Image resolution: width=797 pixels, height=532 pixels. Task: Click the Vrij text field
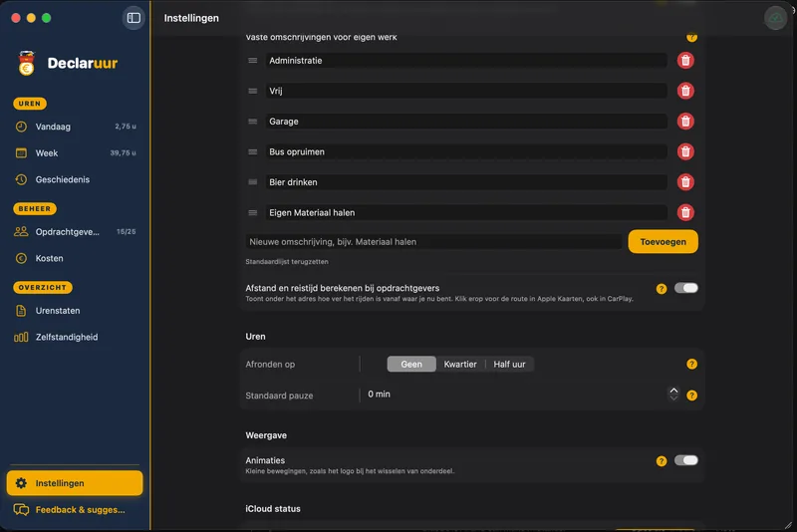coord(466,91)
